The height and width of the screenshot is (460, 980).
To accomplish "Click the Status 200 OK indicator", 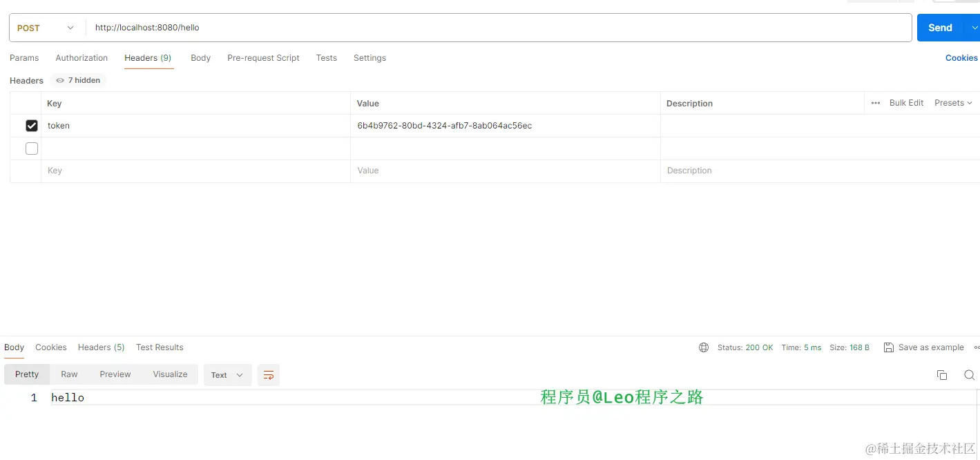I will coord(745,347).
